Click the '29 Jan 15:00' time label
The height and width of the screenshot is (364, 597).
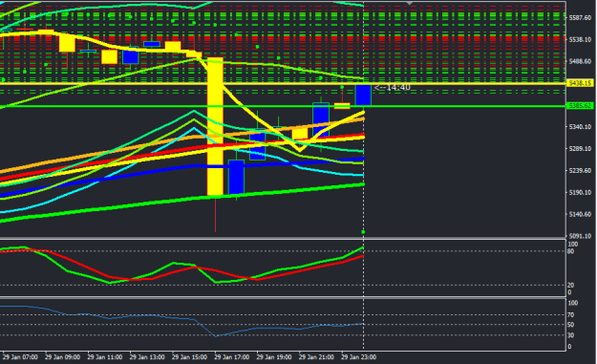[189, 357]
